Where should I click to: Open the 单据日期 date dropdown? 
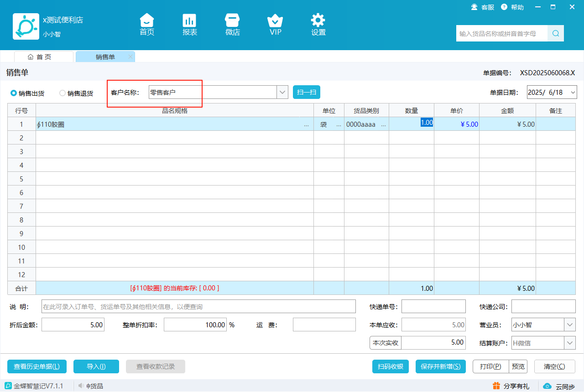click(573, 92)
